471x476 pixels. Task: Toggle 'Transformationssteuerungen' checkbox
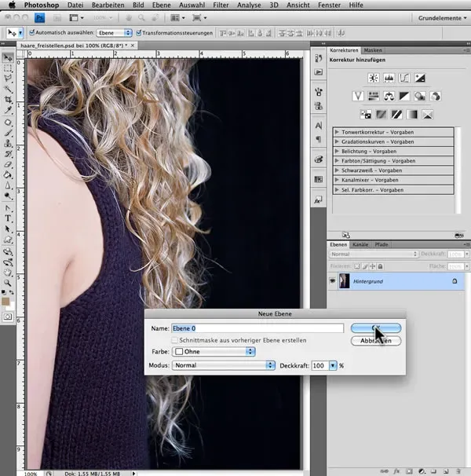139,33
